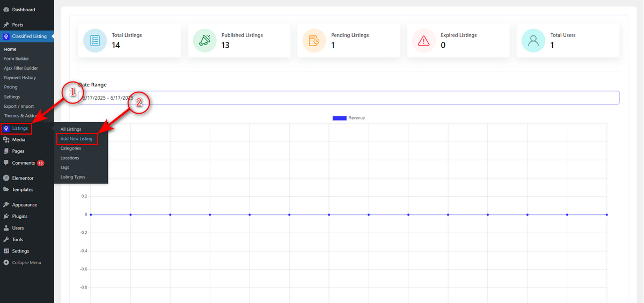Click the last data point on chart

607,215
